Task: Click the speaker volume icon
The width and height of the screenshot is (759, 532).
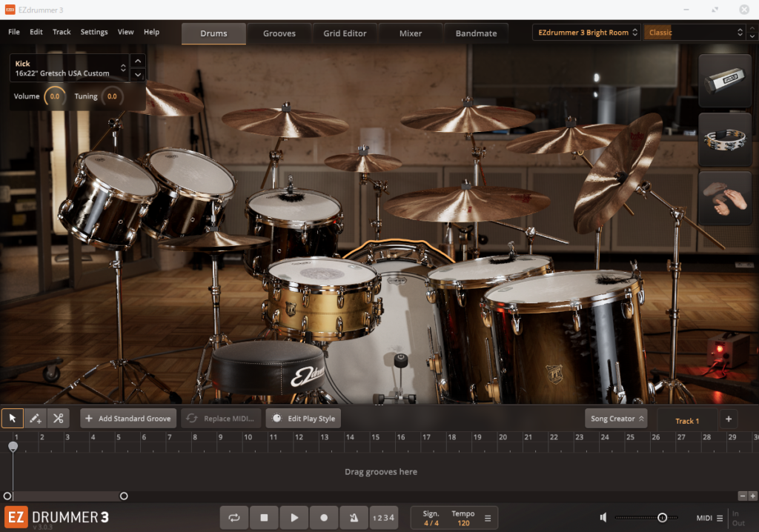Action: pos(604,518)
